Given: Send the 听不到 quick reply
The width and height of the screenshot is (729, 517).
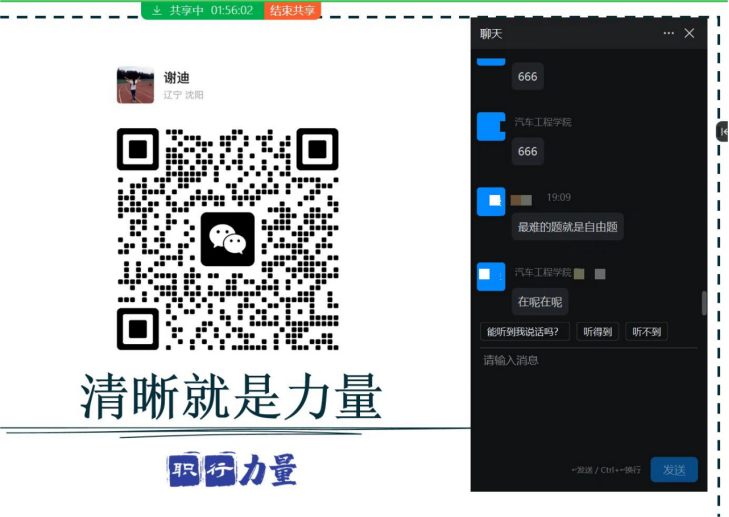Looking at the screenshot, I should 646,331.
